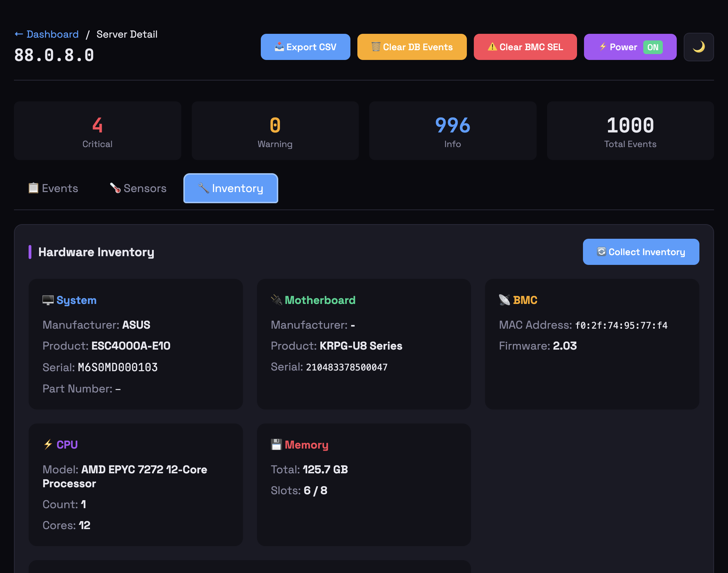Click the green ON power status badge
Screen dimensions: 728x573
[653, 47]
